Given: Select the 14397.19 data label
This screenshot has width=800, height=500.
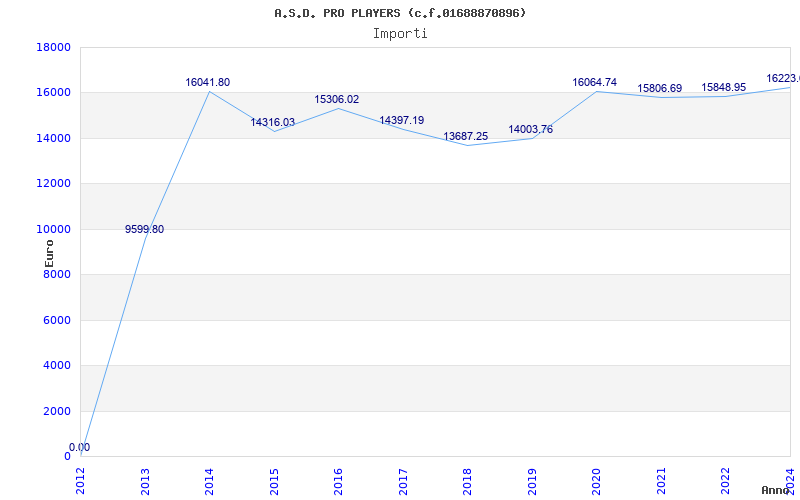Looking at the screenshot, I should (x=402, y=120).
